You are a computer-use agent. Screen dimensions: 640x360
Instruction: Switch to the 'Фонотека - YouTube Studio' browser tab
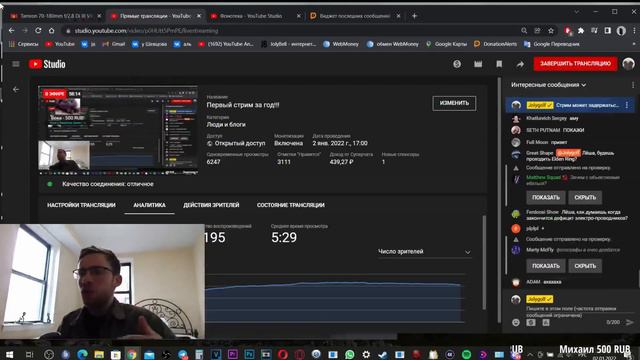pyautogui.click(x=255, y=16)
